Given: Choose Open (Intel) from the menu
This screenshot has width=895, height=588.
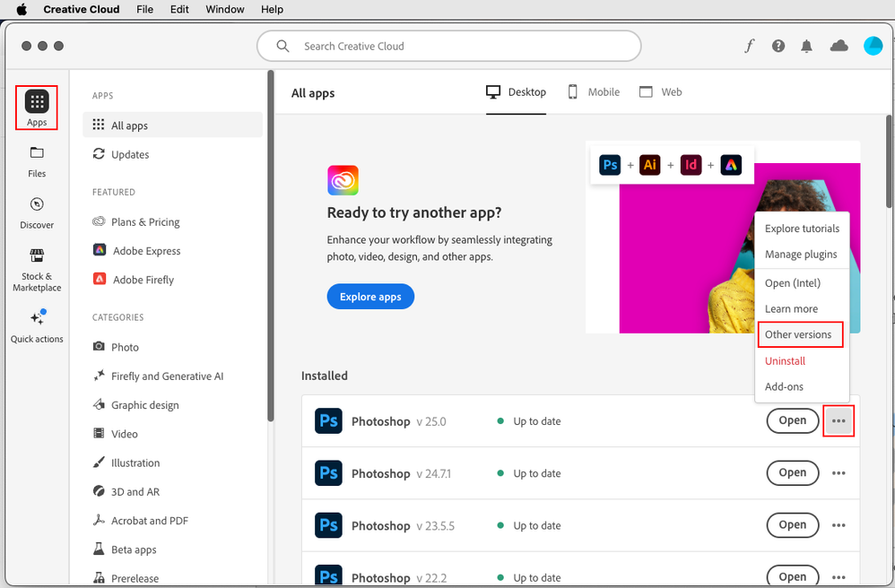Looking at the screenshot, I should click(x=802, y=283).
